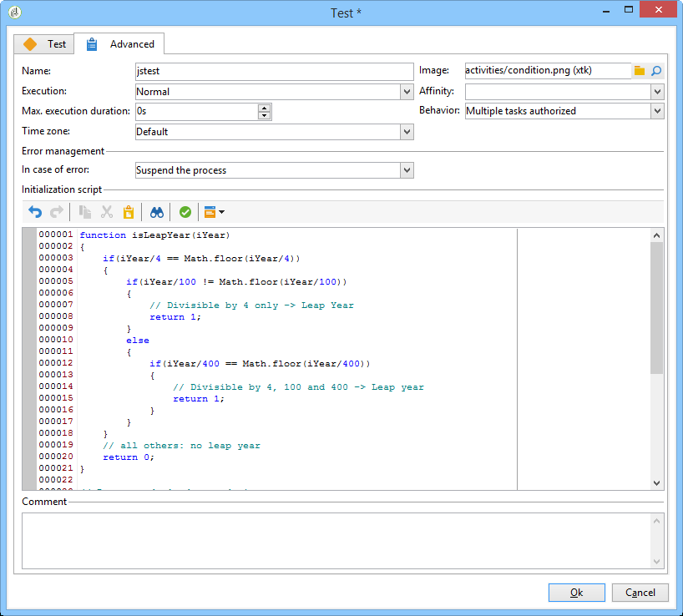Select the Advanced tab
Viewport: 683px width, 616px height.
tap(121, 44)
